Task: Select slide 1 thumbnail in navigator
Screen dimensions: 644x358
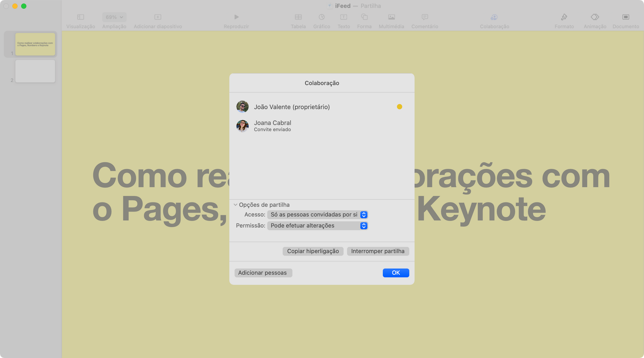Action: click(35, 44)
